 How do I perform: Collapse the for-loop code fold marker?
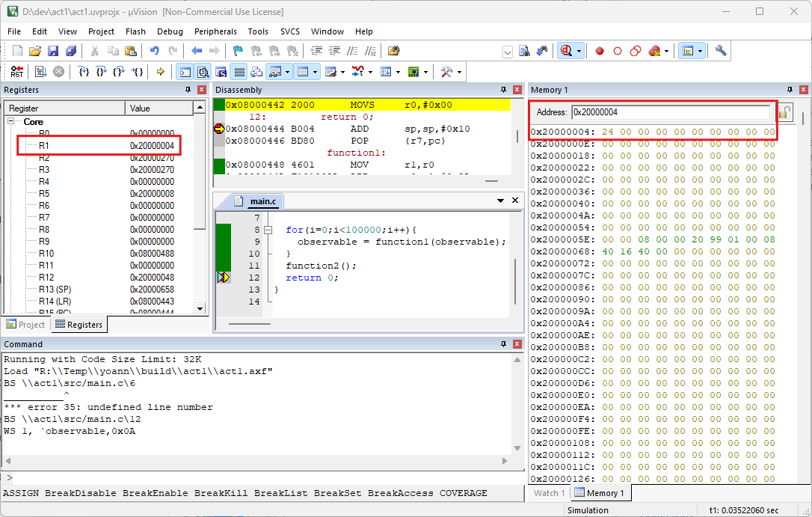(268, 230)
